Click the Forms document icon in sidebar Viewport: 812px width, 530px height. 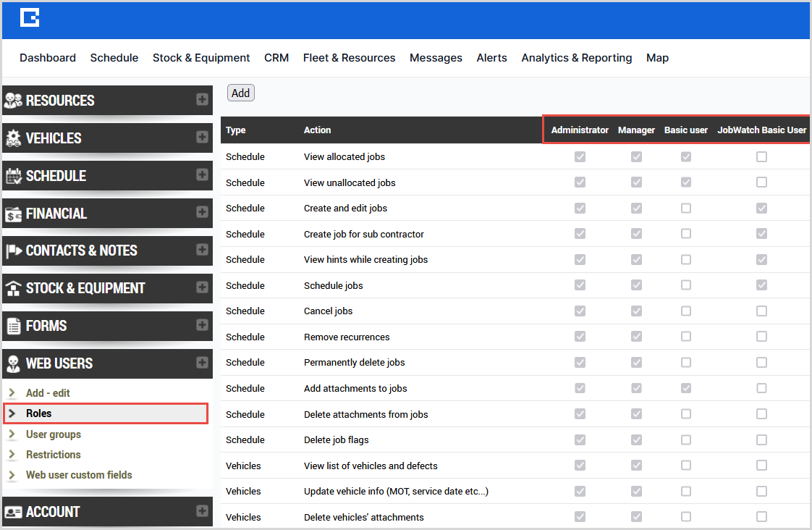(13, 326)
